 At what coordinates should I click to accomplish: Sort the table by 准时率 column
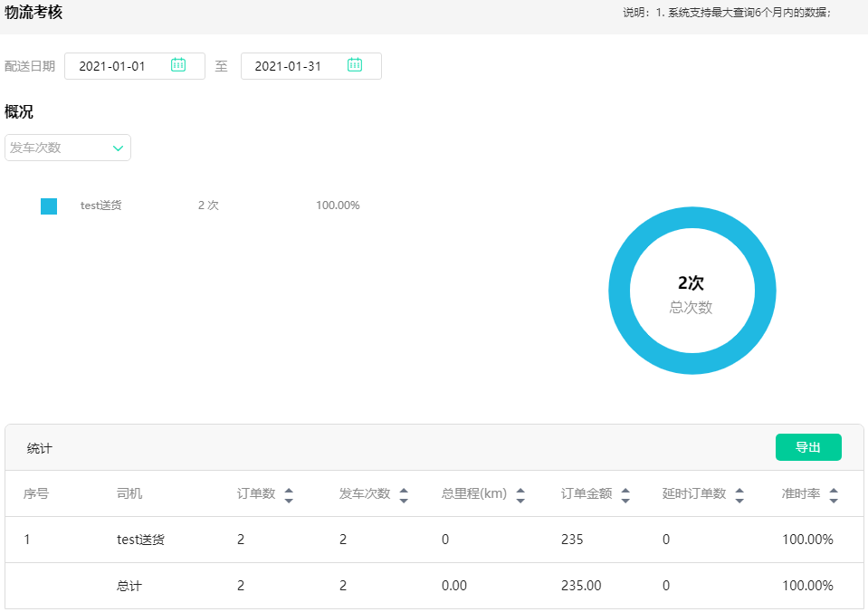pos(835,493)
